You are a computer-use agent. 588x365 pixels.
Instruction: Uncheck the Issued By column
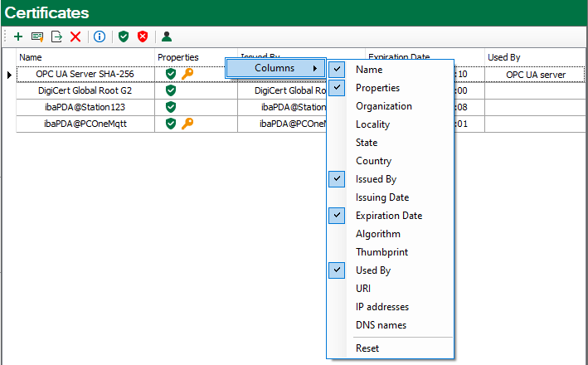375,179
